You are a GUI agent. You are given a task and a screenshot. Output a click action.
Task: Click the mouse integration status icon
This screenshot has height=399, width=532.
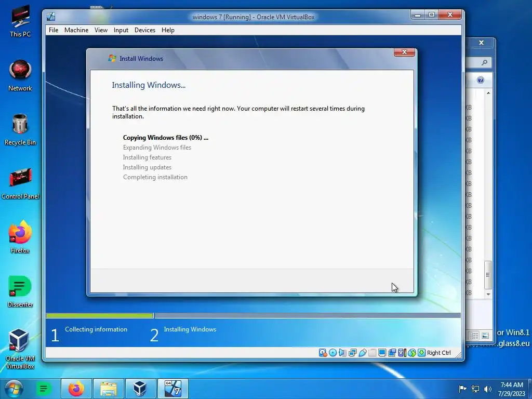point(412,353)
